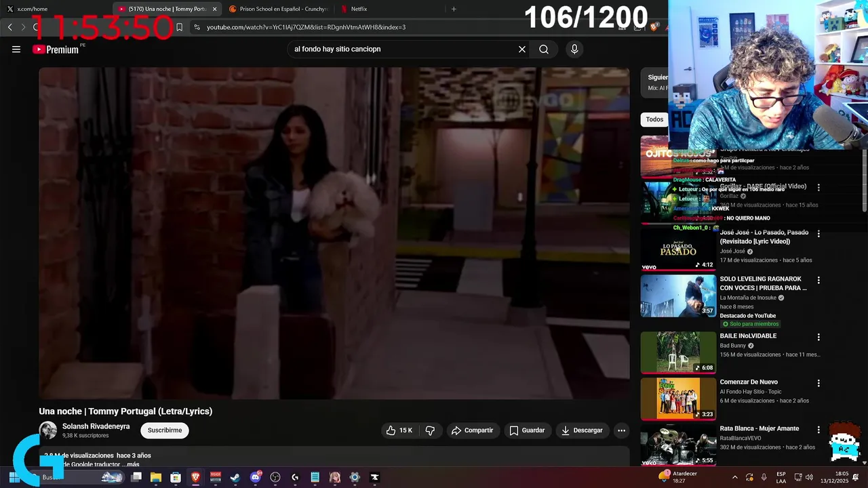Clear the search box text

[522, 49]
